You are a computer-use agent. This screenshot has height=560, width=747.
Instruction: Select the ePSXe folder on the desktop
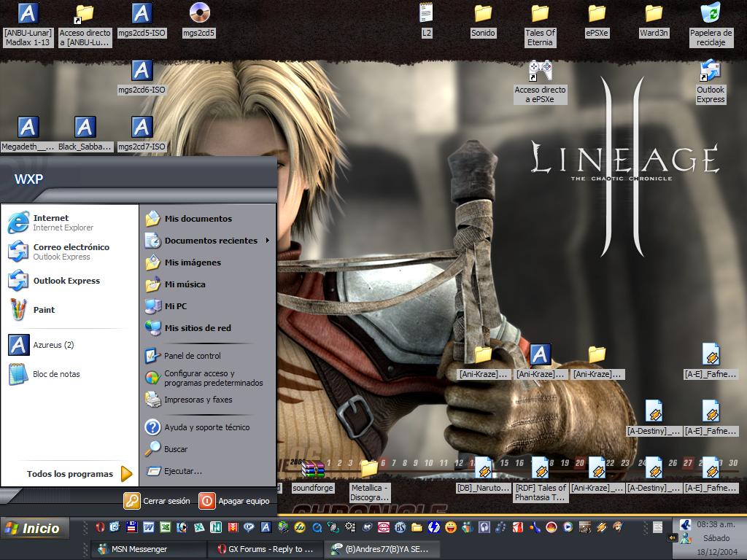coord(597,20)
